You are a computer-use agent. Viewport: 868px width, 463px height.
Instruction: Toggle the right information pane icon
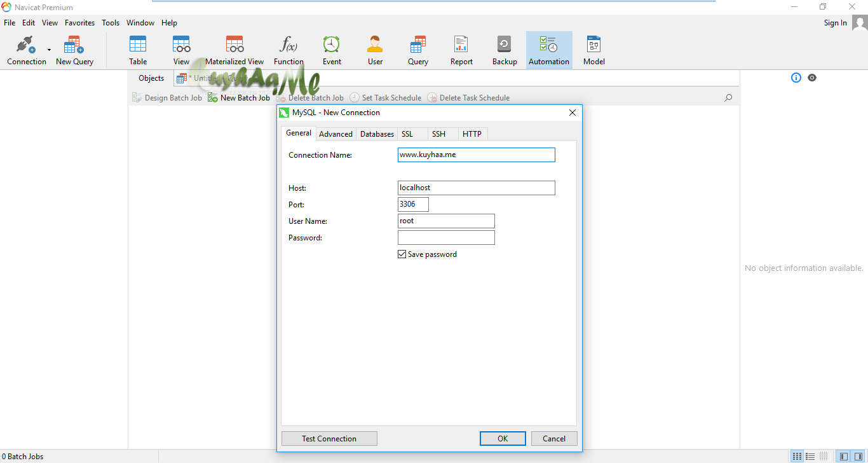pos(858,456)
